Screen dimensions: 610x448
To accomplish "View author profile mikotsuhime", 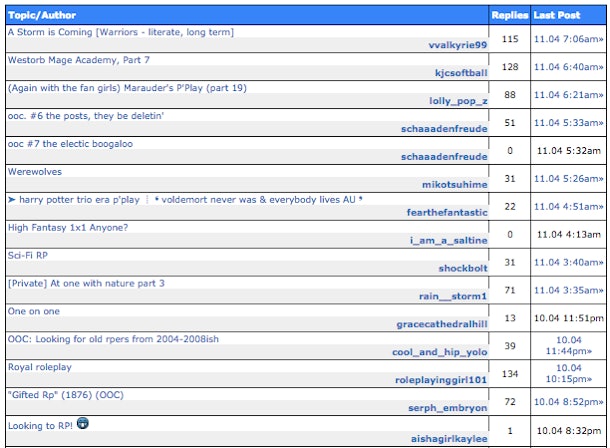I will click(455, 185).
